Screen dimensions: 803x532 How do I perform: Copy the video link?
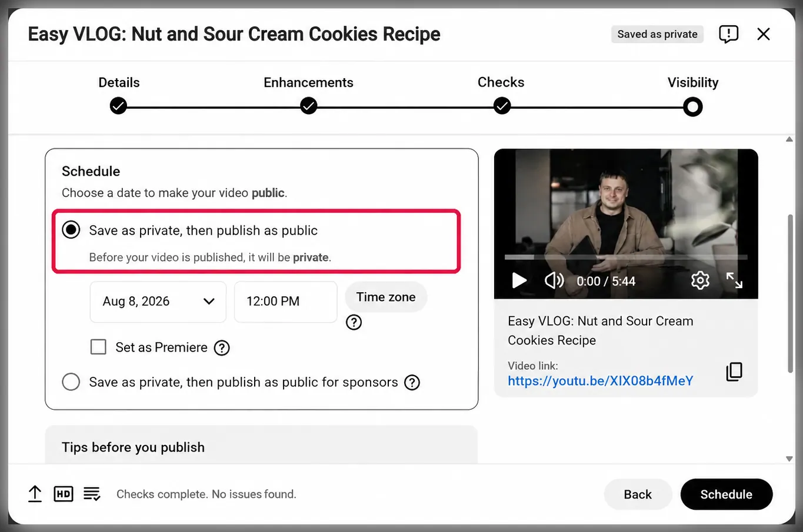pos(734,372)
